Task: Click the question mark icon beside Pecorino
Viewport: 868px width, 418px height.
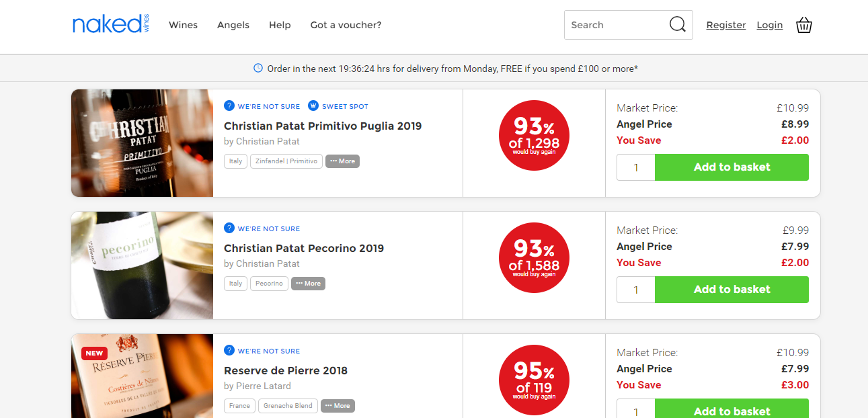Action: pyautogui.click(x=229, y=228)
